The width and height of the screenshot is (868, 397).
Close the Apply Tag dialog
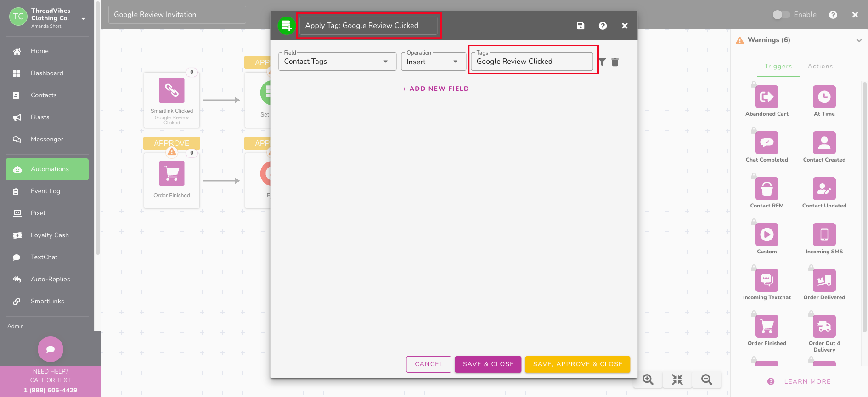click(625, 26)
